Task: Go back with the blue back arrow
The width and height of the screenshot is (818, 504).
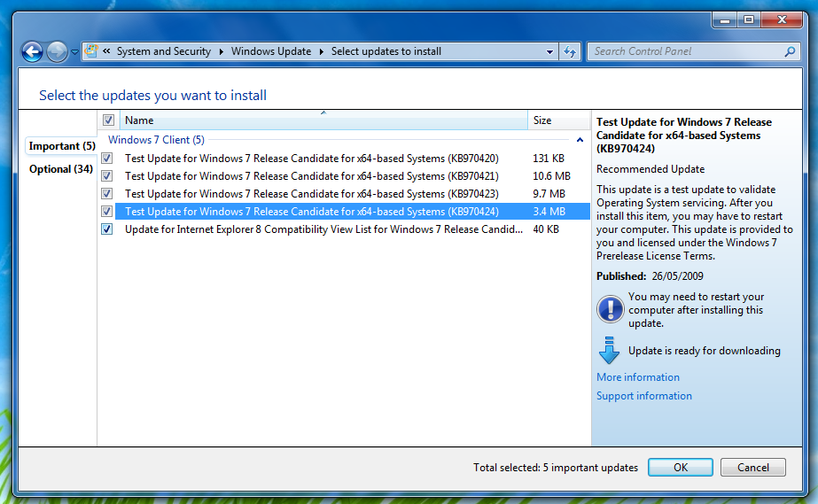Action: coord(32,51)
